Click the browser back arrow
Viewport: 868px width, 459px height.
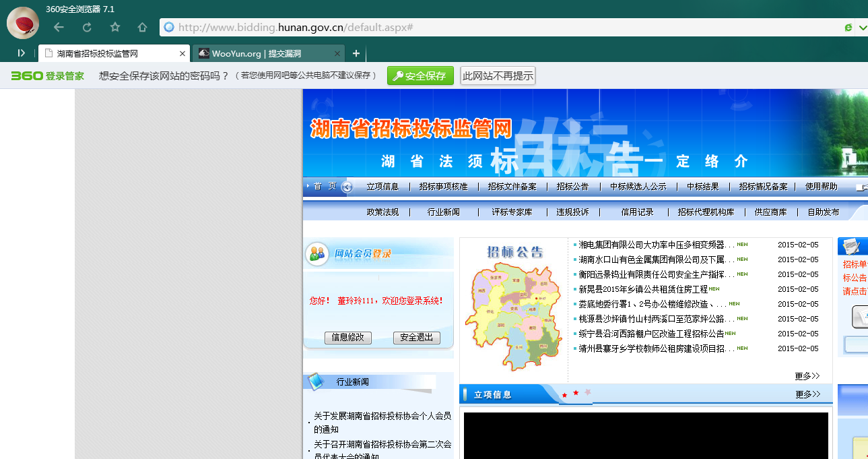tap(59, 27)
